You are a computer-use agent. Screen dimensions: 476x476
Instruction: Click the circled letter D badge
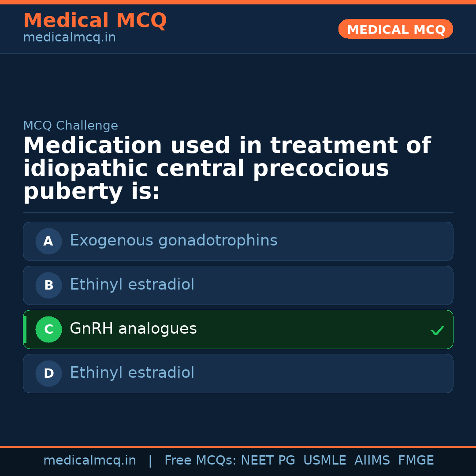(x=48, y=373)
